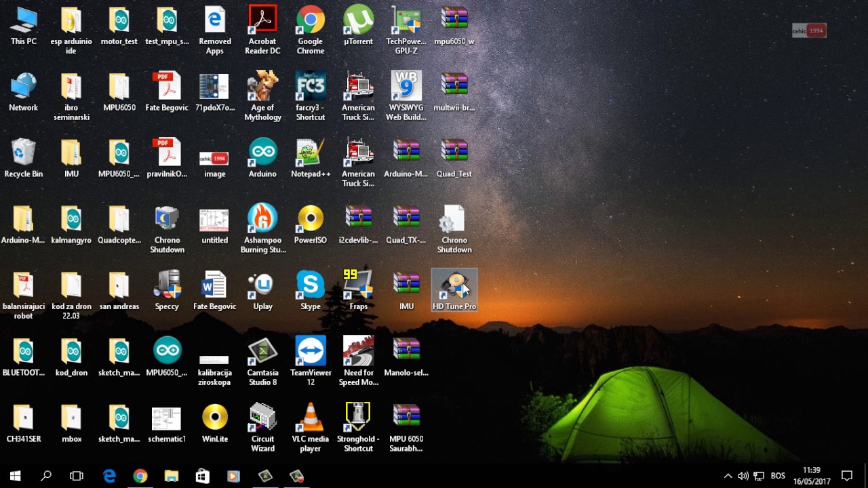Image resolution: width=868 pixels, height=488 pixels.
Task: Open the 71pdoX7o image file
Action: [x=215, y=93]
